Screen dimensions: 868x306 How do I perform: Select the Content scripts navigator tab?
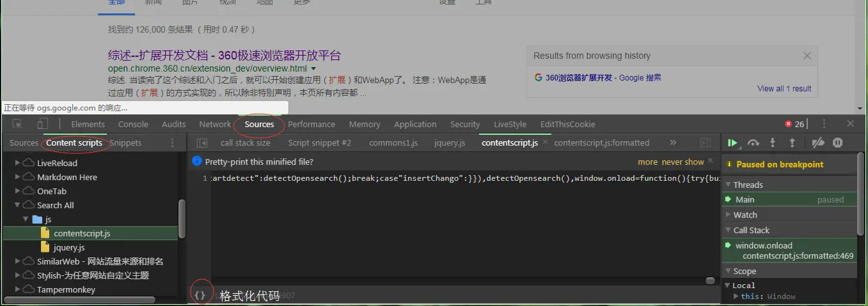click(74, 142)
